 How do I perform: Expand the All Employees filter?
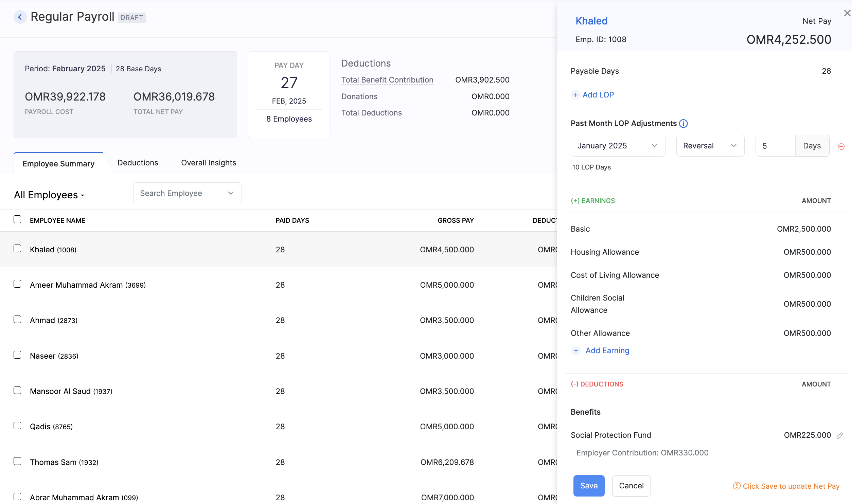tap(49, 195)
